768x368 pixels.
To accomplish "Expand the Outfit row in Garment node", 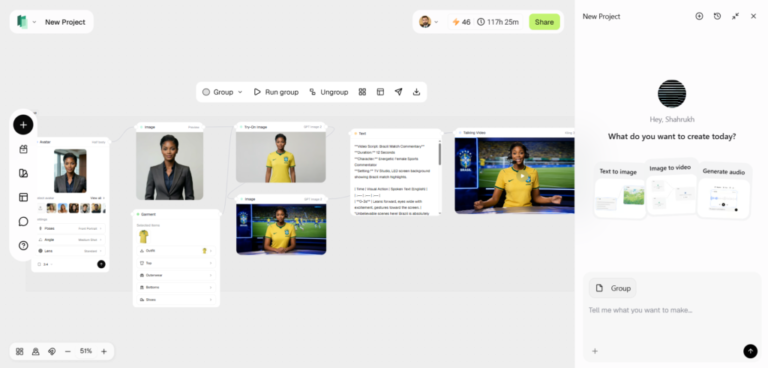I will tap(176, 250).
